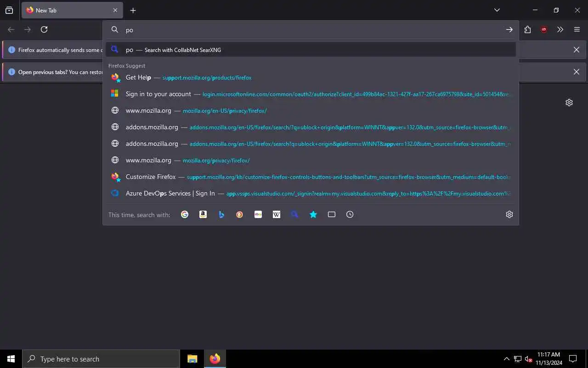Open the network status tray icon
The width and height of the screenshot is (588, 368).
click(518, 359)
